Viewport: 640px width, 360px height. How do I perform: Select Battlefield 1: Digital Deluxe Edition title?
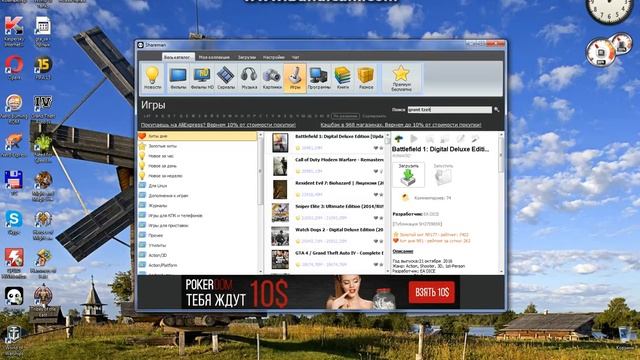pyautogui.click(x=339, y=136)
